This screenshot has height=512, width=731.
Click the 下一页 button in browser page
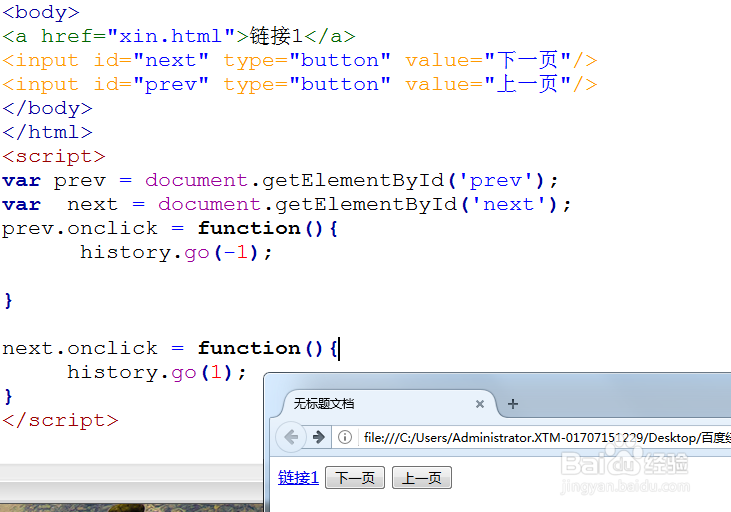[x=355, y=477]
